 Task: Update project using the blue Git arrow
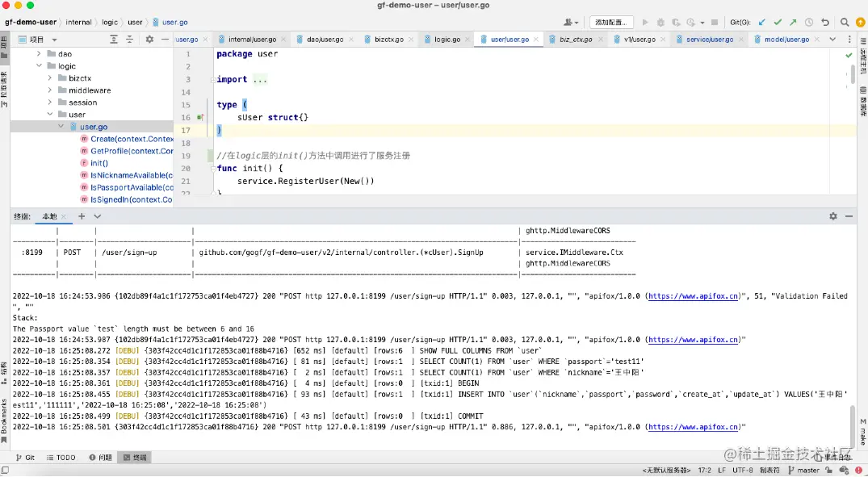[x=762, y=22]
